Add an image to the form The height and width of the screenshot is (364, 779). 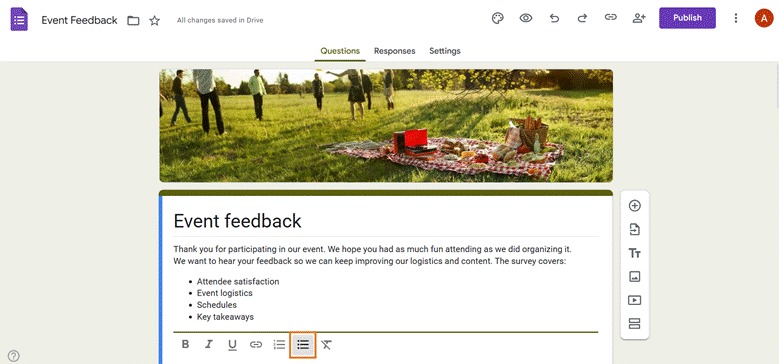coord(634,277)
